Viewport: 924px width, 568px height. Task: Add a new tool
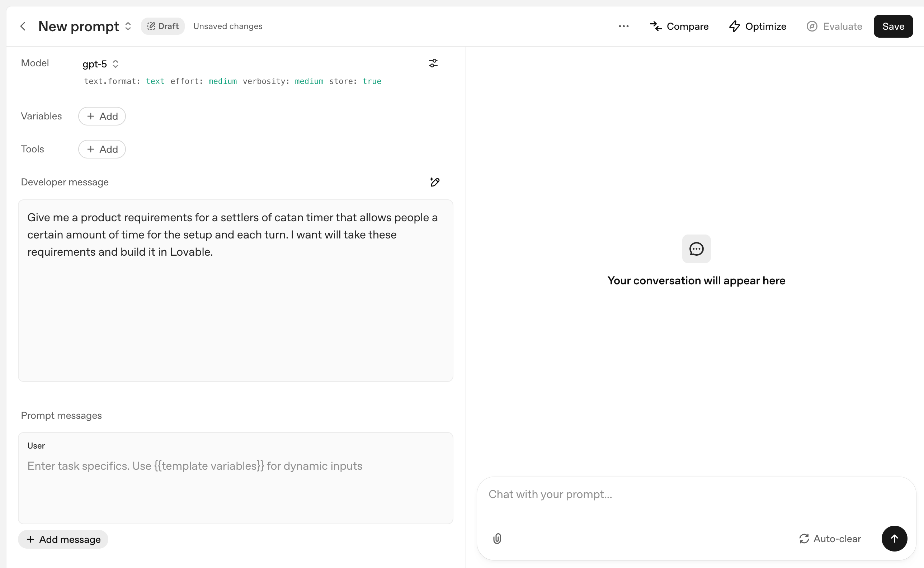pyautogui.click(x=102, y=150)
